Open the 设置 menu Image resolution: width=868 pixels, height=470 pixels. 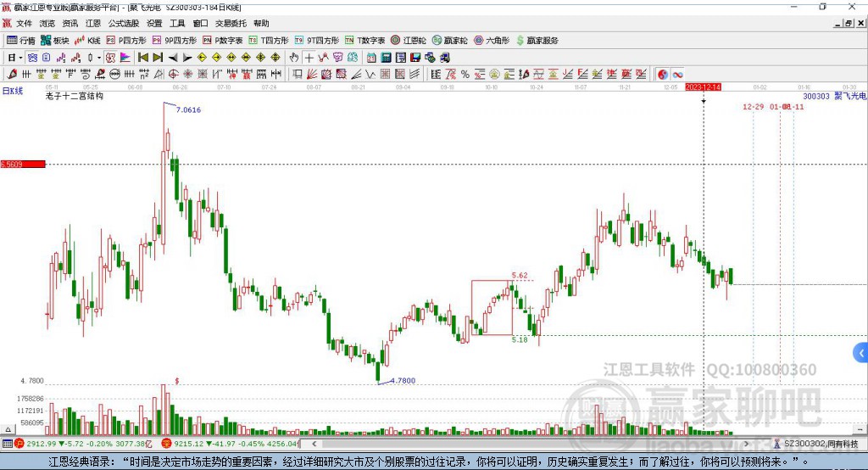pos(154,23)
